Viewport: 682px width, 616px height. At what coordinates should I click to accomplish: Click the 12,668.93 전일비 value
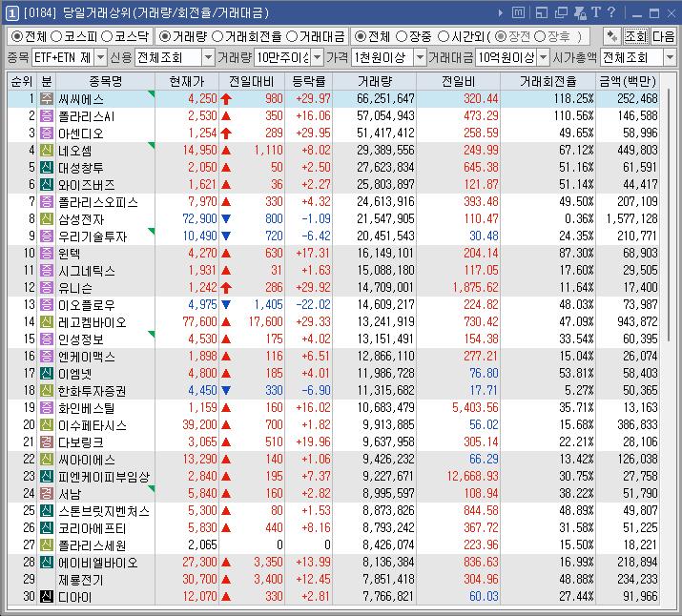click(x=473, y=477)
